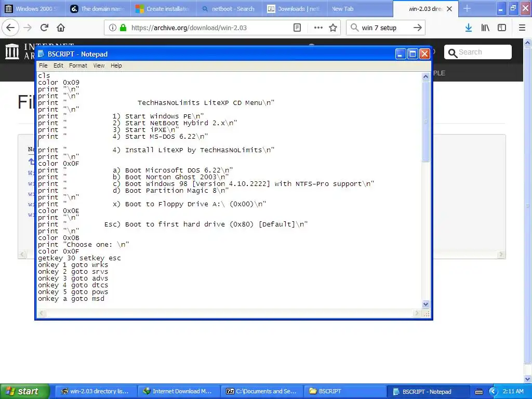This screenshot has width=532, height=399.
Task: Toggle the browser sidebar icon
Action: [x=502, y=28]
